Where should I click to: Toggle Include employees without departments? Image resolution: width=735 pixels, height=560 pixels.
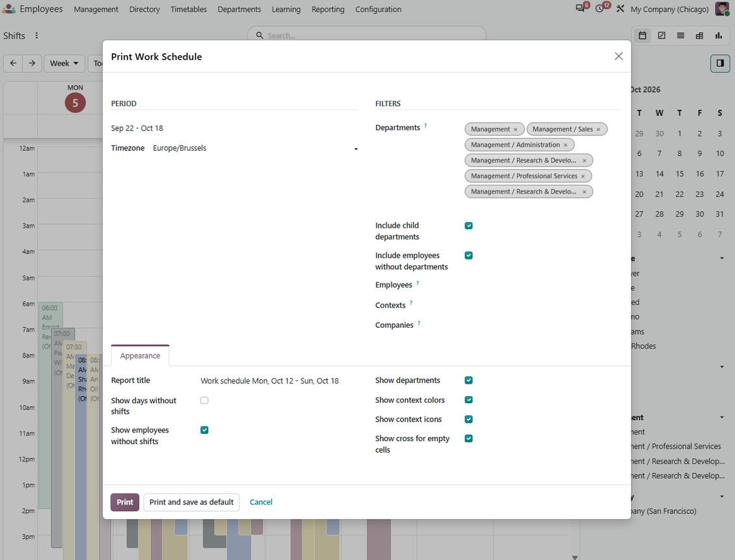pos(469,256)
